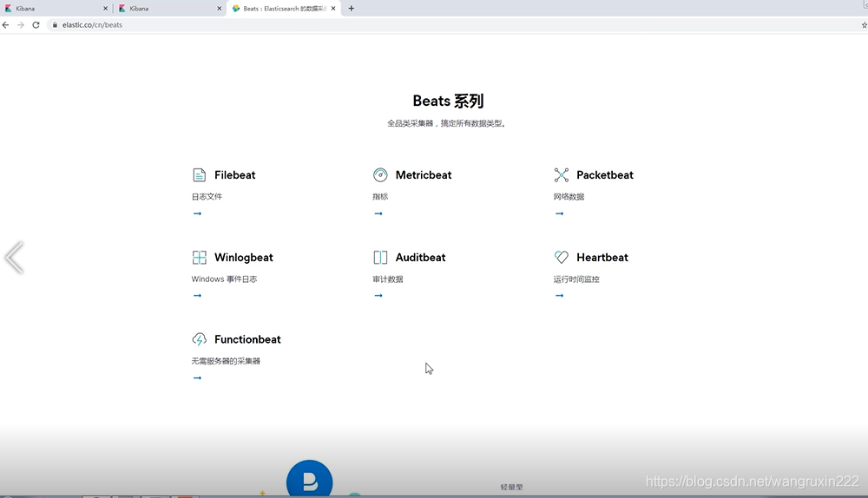Click the Beats 系列 page heading
868x498 pixels.
449,101
